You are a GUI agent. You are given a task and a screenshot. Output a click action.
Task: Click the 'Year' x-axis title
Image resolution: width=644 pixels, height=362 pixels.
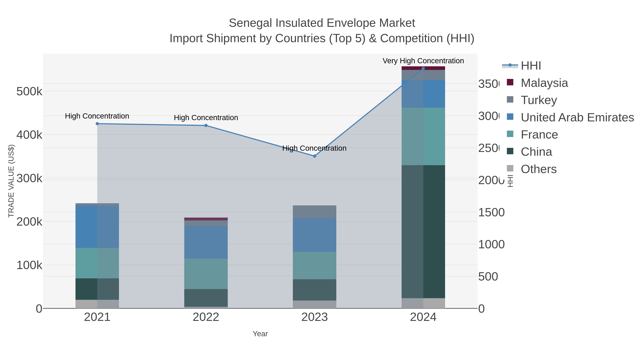tap(260, 334)
